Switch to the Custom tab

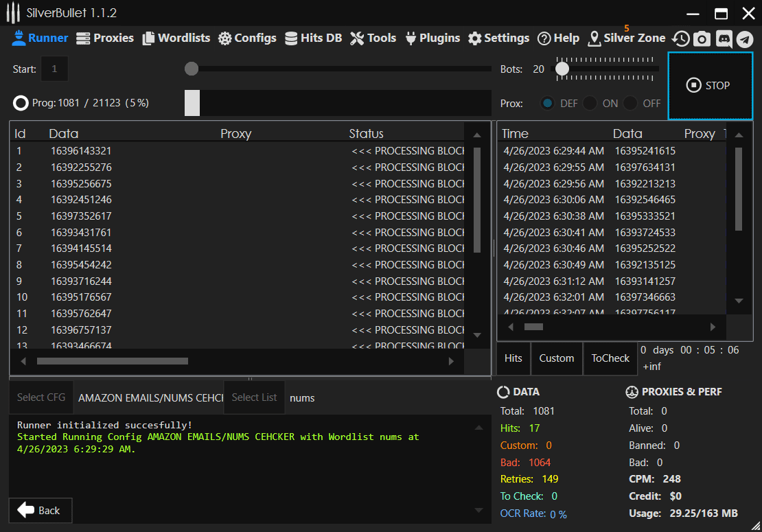(557, 358)
